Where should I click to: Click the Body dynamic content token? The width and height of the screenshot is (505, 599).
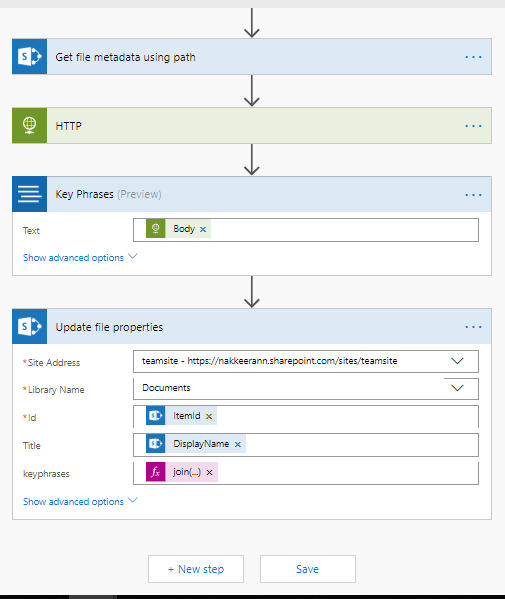click(x=178, y=229)
